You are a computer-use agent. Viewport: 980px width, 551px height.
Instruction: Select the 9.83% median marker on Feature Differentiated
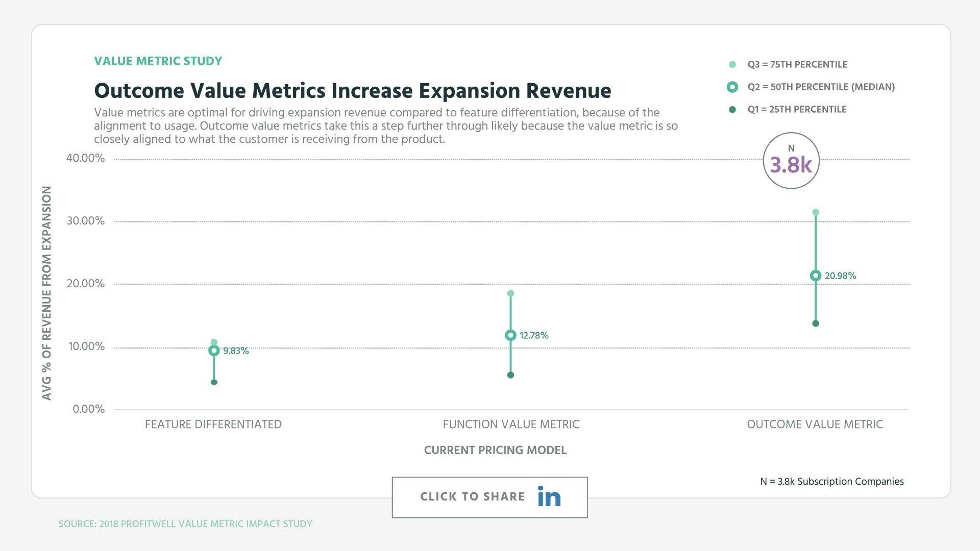click(214, 350)
